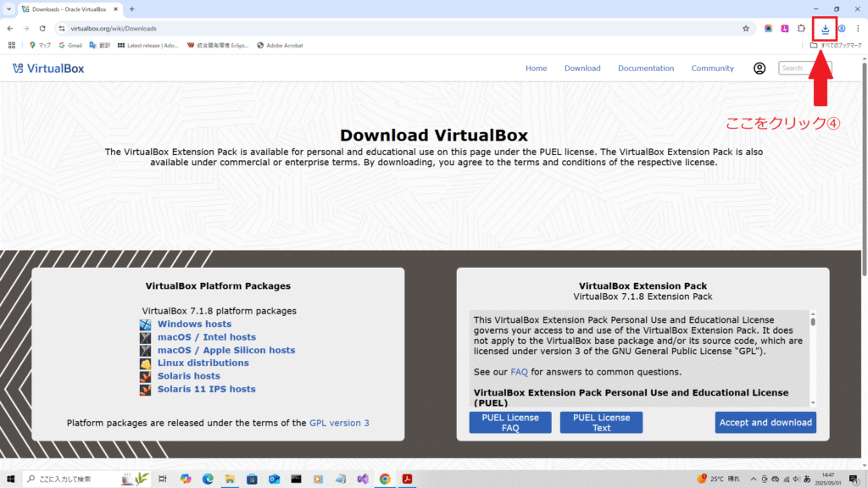Open the Community nav item
This screenshot has height=488, width=868.
[712, 68]
